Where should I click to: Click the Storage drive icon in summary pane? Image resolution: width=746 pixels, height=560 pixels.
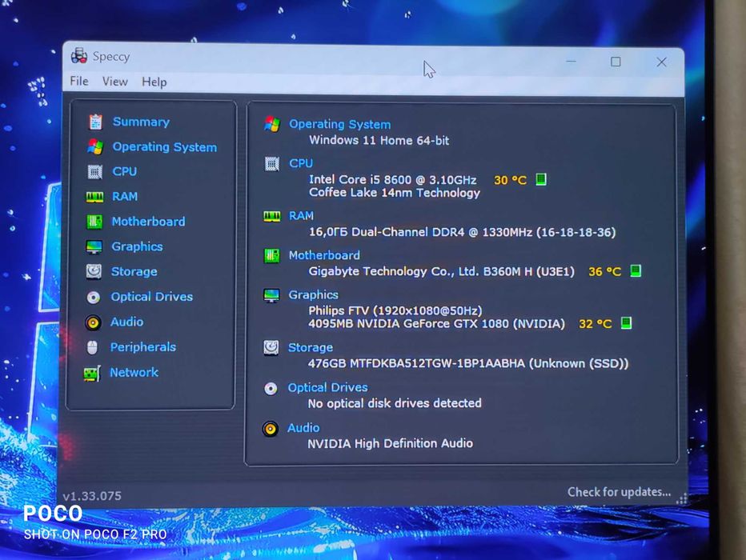coord(271,347)
